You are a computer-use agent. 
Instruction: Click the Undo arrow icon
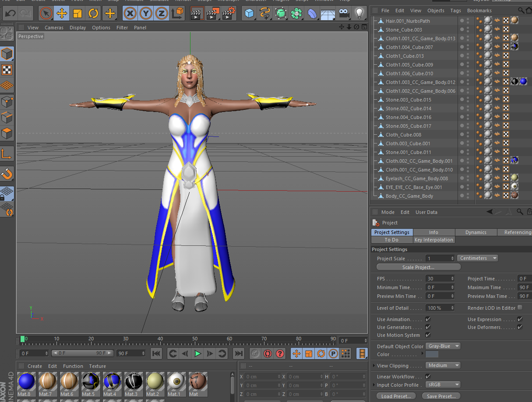click(x=10, y=14)
